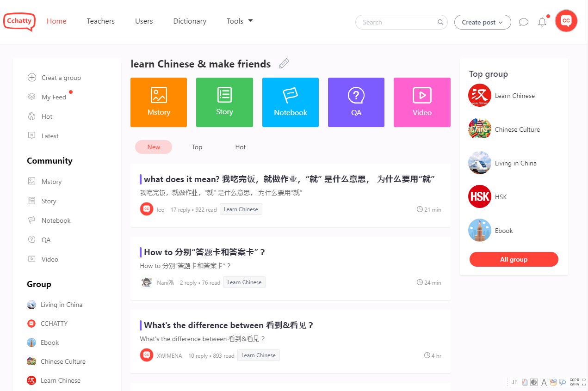Toggle KANA on the Japanese IME bar
The height and width of the screenshot is (391, 588).
pos(574,384)
